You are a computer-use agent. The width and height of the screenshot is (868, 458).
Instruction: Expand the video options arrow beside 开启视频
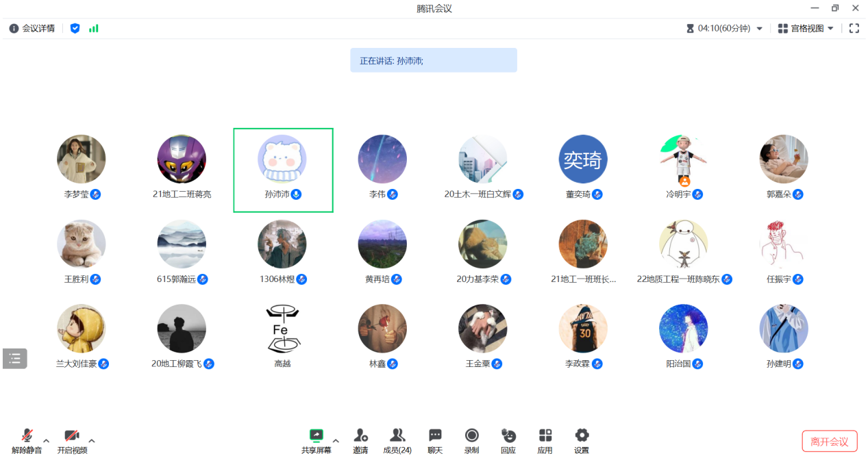click(92, 440)
